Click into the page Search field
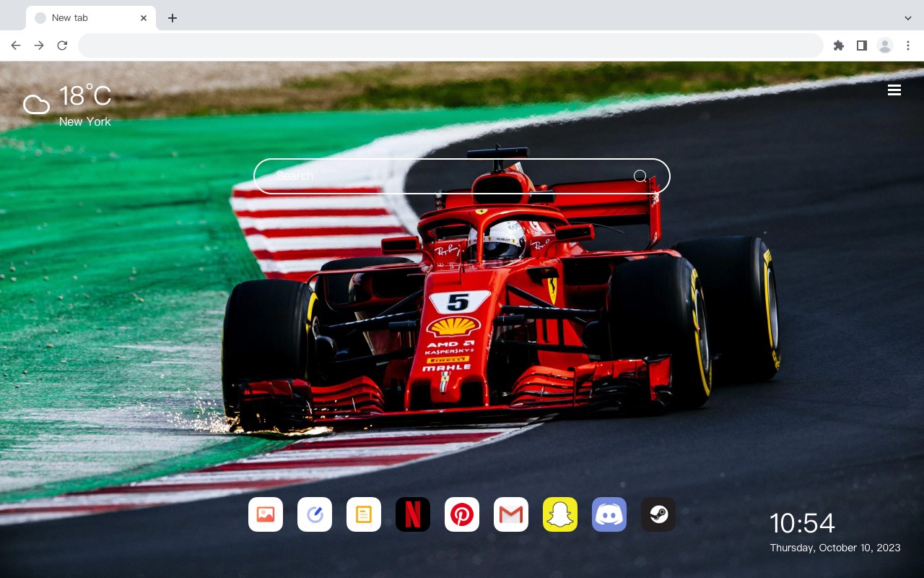The width and height of the screenshot is (924, 578). tap(462, 176)
